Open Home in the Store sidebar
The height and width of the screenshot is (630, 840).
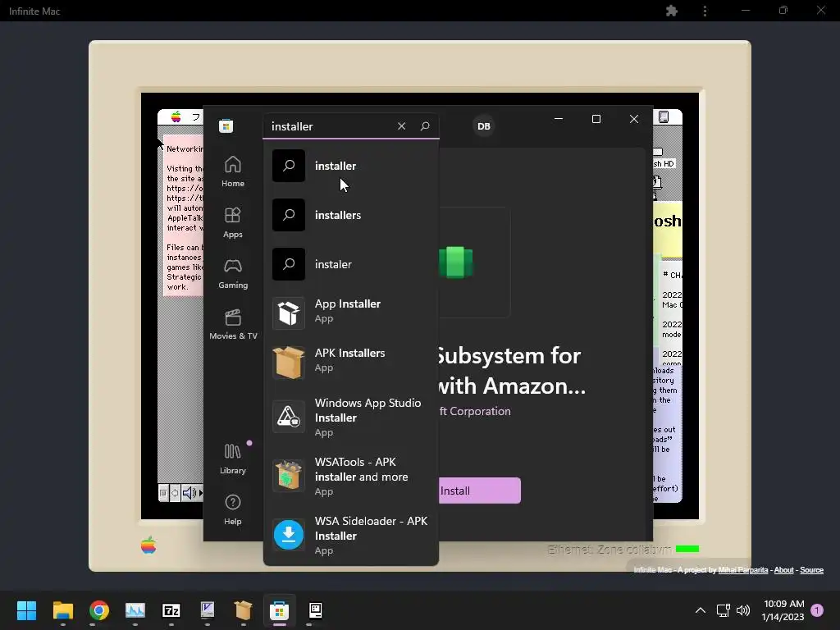pyautogui.click(x=232, y=171)
